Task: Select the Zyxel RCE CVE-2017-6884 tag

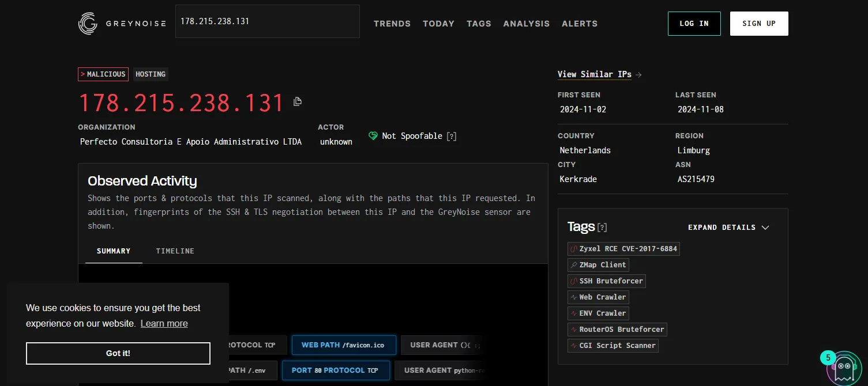Action: pos(623,249)
